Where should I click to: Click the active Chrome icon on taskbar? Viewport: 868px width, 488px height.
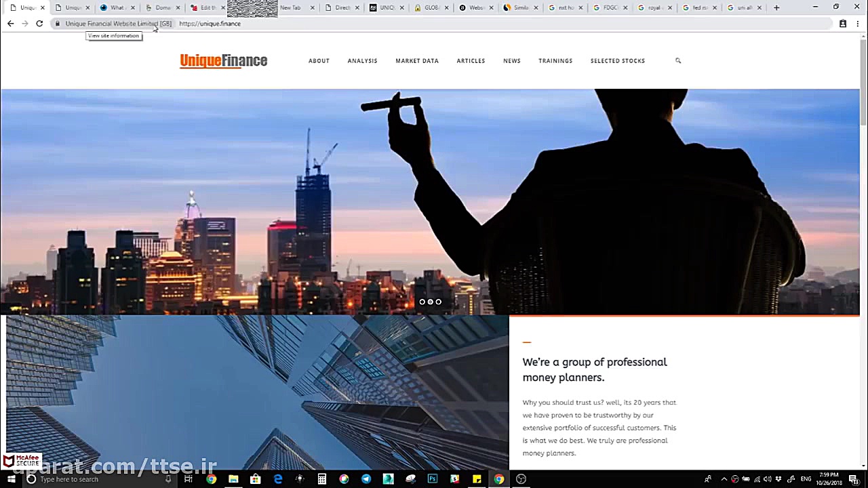[x=499, y=479]
